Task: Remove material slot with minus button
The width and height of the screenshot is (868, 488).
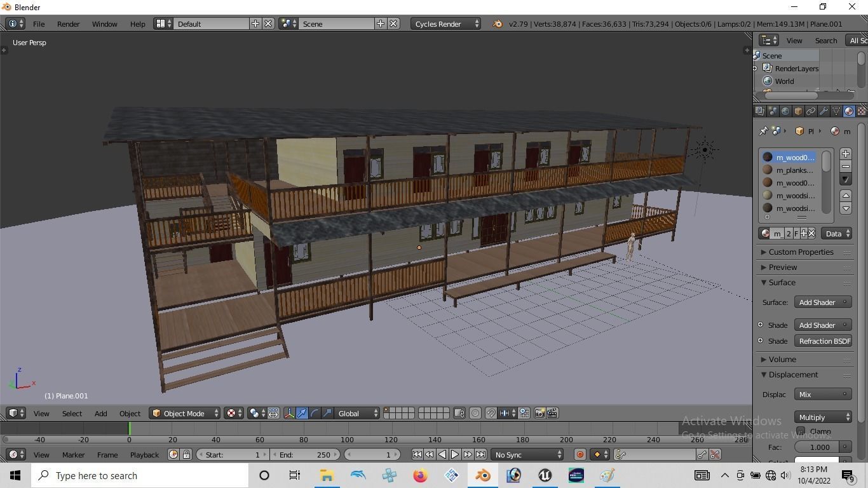Action: [x=846, y=166]
